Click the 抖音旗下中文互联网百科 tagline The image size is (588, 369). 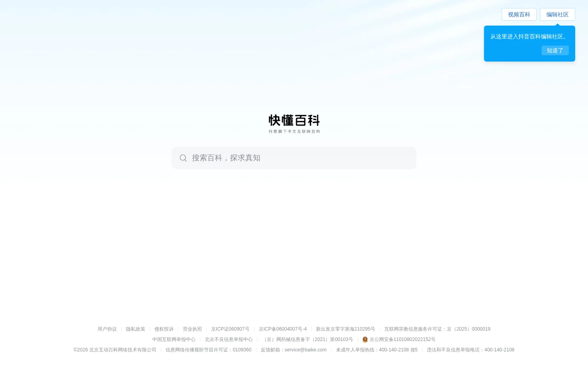coord(294,132)
